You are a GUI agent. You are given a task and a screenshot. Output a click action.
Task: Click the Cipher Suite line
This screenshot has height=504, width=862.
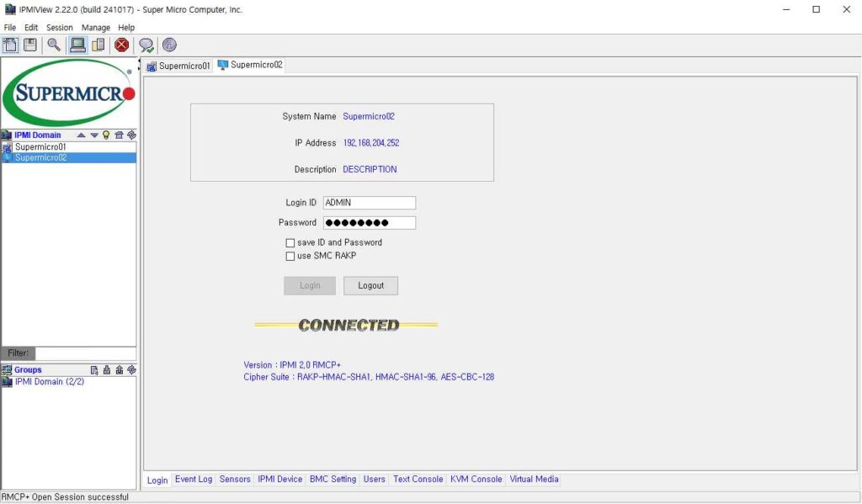369,377
